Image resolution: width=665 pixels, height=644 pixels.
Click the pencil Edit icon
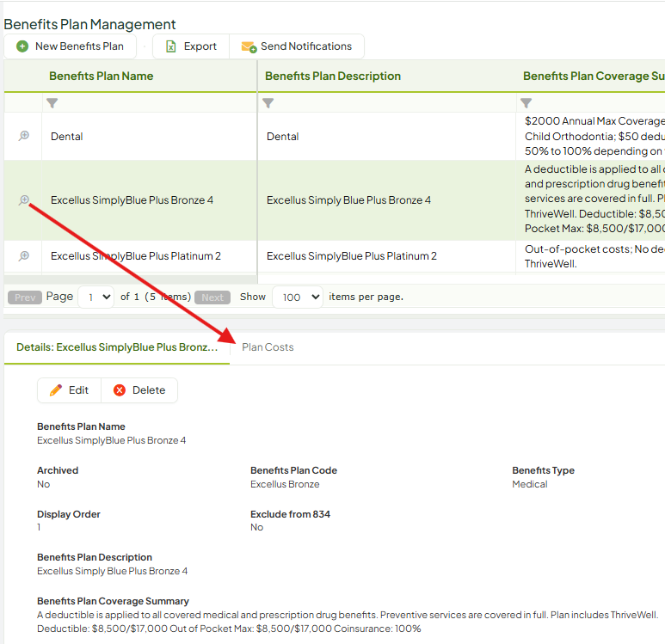(56, 390)
